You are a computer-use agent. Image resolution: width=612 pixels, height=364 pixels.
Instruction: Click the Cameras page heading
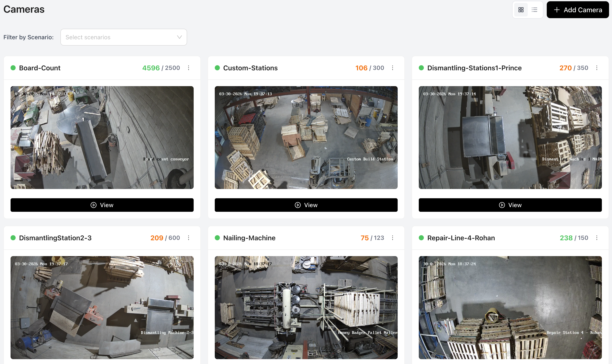point(24,9)
